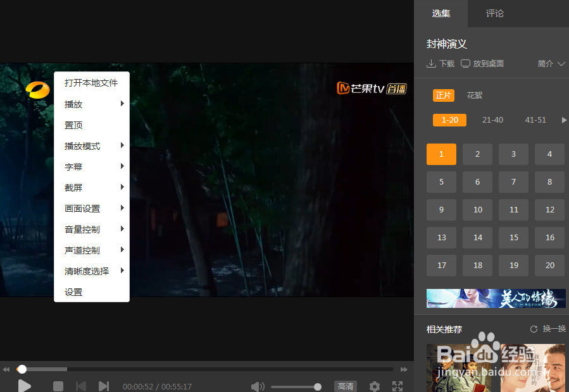Screen dimensions: 569x392
Task: Select the 正片 category
Action: coord(444,95)
